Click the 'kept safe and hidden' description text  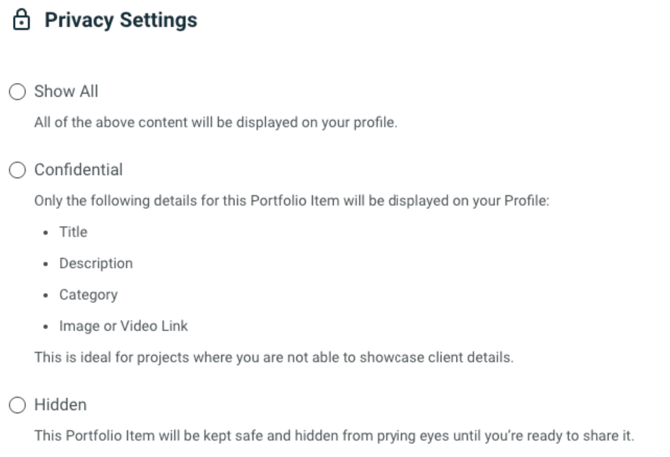tap(334, 436)
